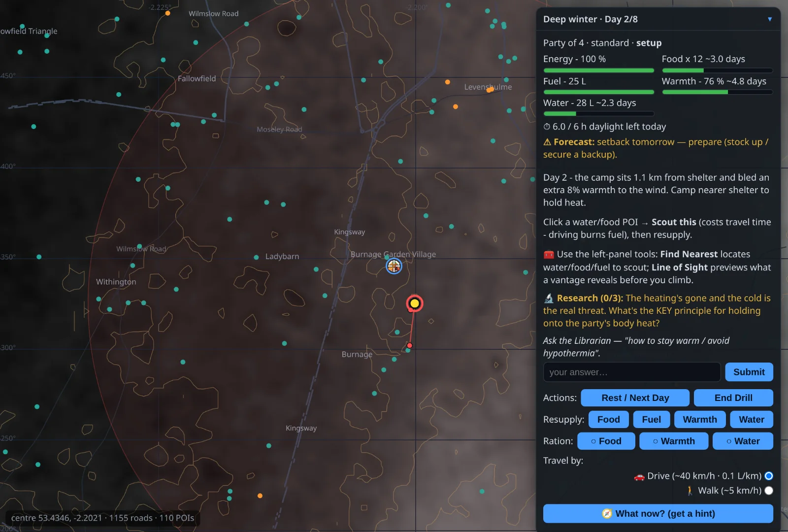Resupply Food button

coord(608,420)
